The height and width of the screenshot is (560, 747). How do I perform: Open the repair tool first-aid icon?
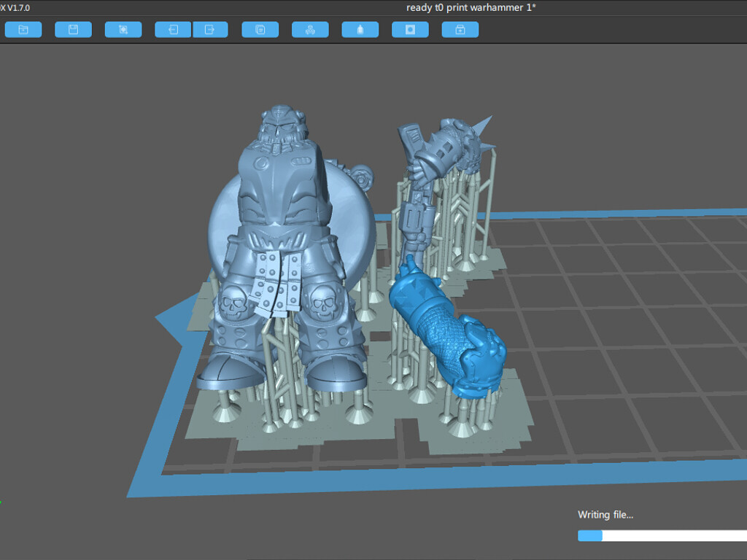point(460,29)
